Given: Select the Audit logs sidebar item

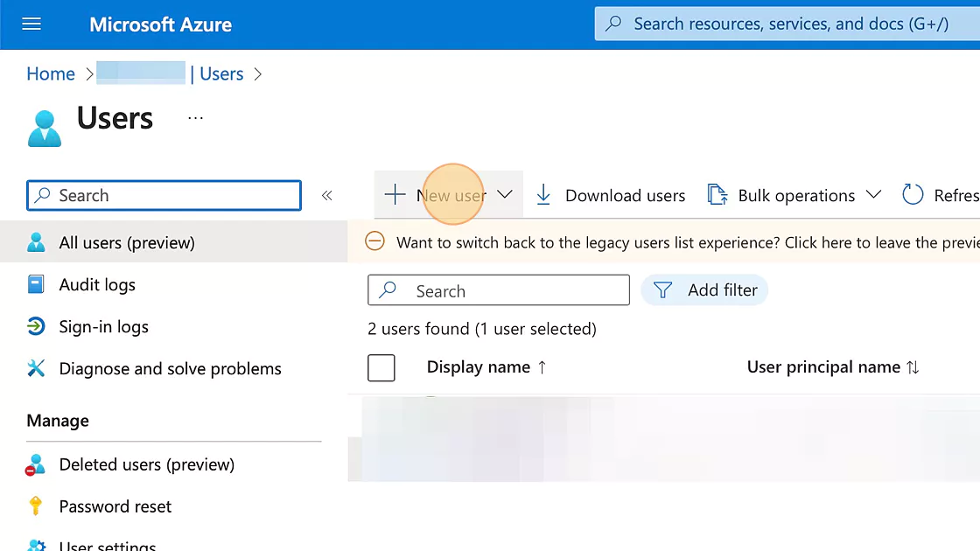Looking at the screenshot, I should coord(96,284).
